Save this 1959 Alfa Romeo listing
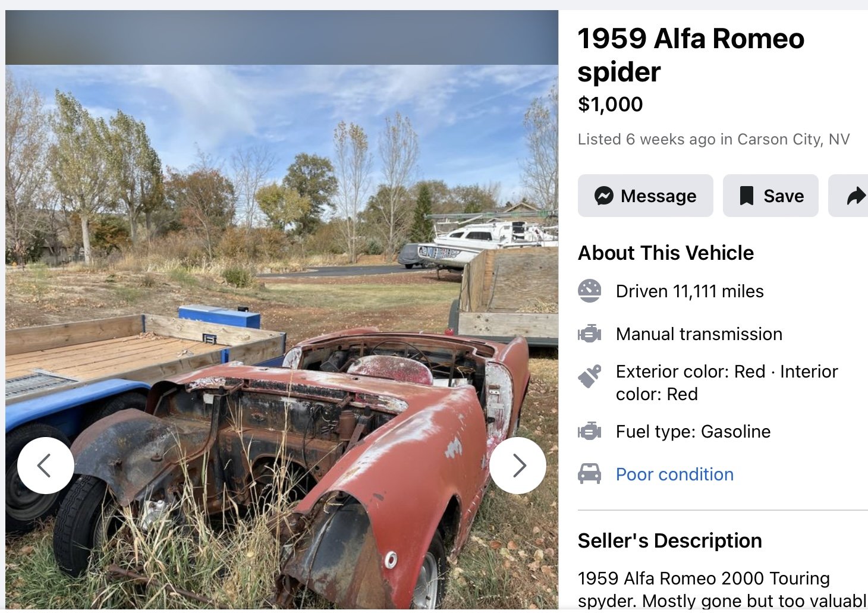The height and width of the screenshot is (613, 868). coord(770,196)
